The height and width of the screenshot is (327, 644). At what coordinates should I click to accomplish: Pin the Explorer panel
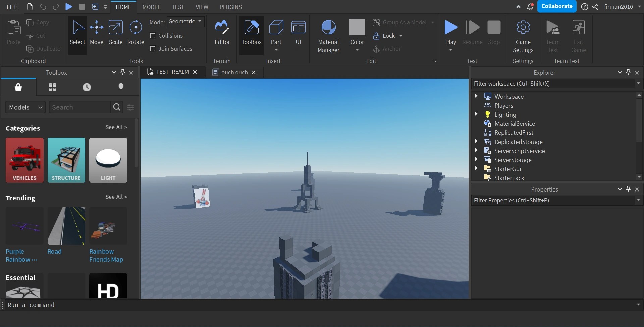point(628,72)
